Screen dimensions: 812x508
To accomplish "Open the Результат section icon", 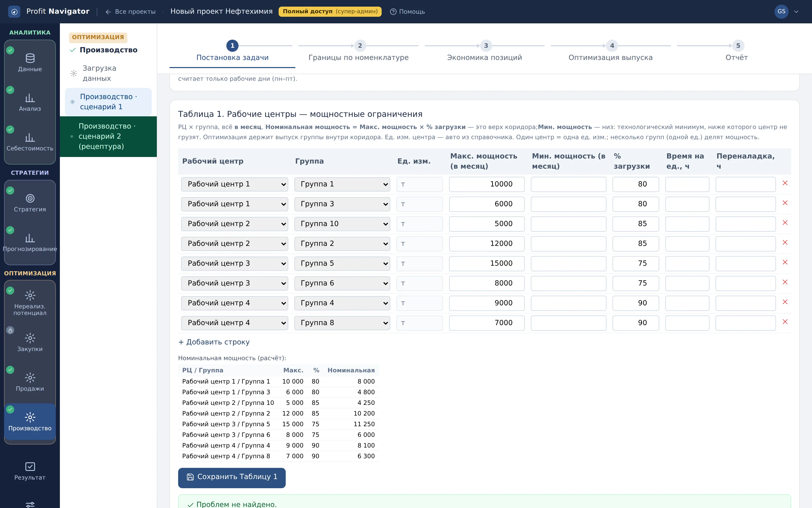I will click(x=30, y=467).
